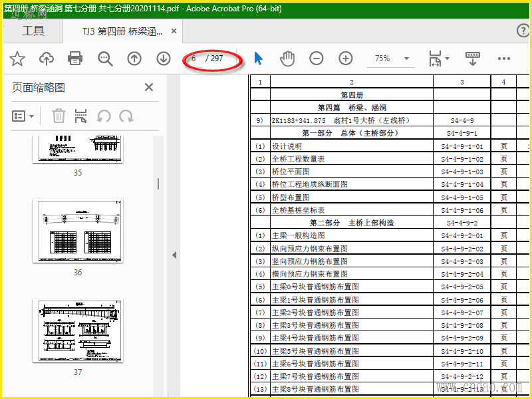Click the 全桥基桩坐标表 row text
532x399 pixels.
coord(298,210)
